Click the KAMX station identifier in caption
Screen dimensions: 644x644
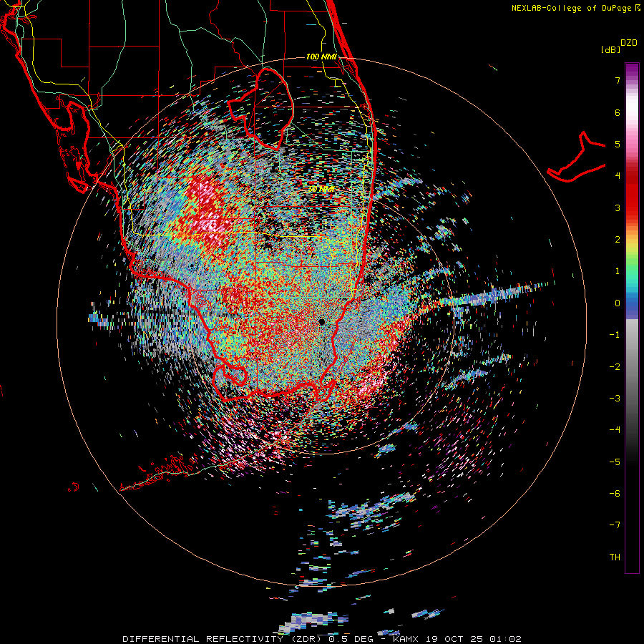click(407, 639)
